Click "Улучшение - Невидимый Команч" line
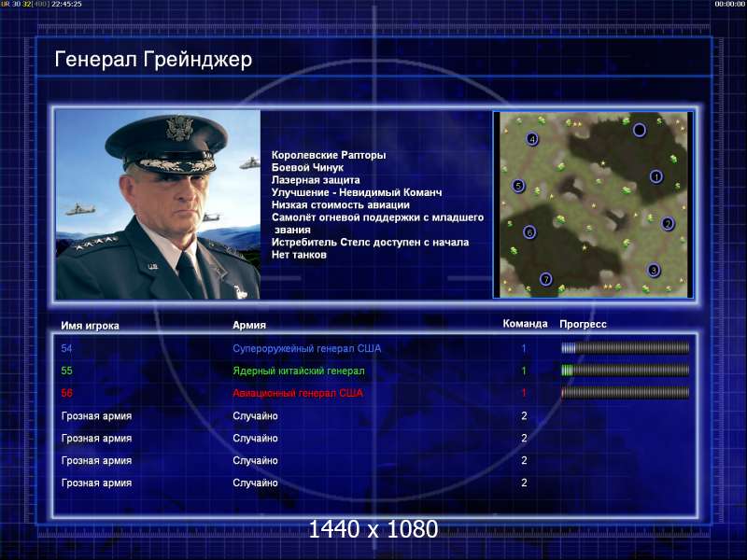This screenshot has width=747, height=560. coord(357,192)
